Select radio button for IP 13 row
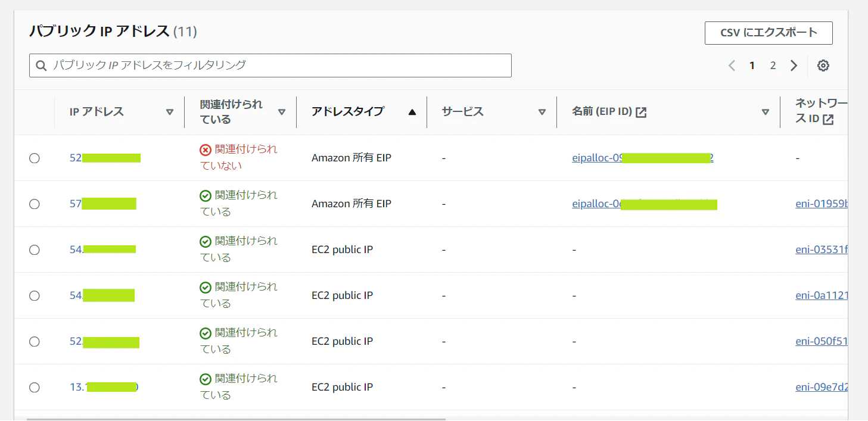 click(35, 387)
